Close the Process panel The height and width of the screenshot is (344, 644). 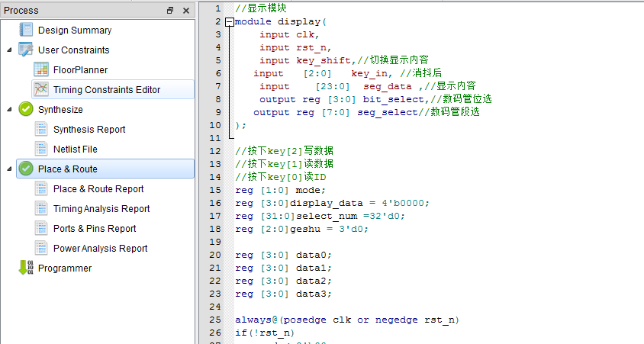(186, 11)
